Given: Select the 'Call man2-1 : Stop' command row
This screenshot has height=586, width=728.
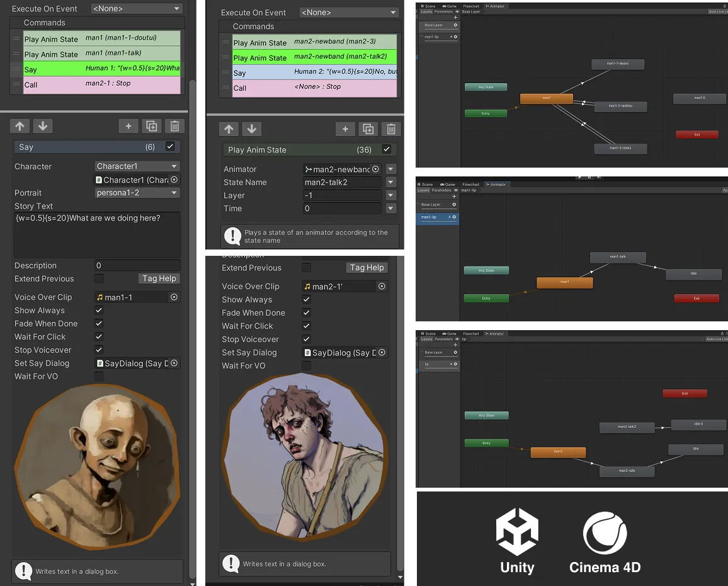Looking at the screenshot, I should 101,84.
